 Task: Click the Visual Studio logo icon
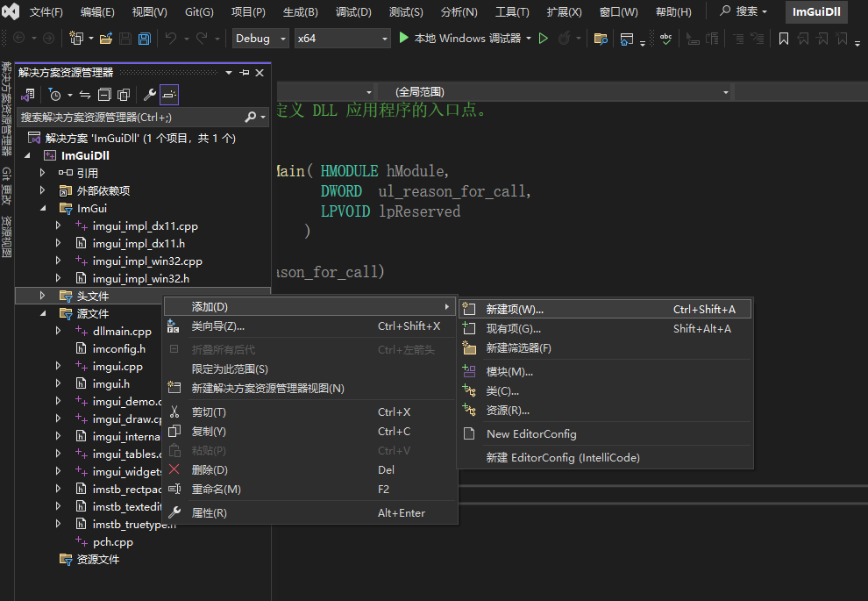click(11, 11)
